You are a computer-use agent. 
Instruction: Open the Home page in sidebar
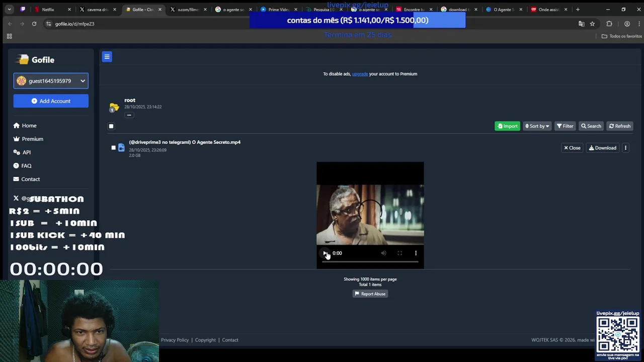pyautogui.click(x=25, y=126)
